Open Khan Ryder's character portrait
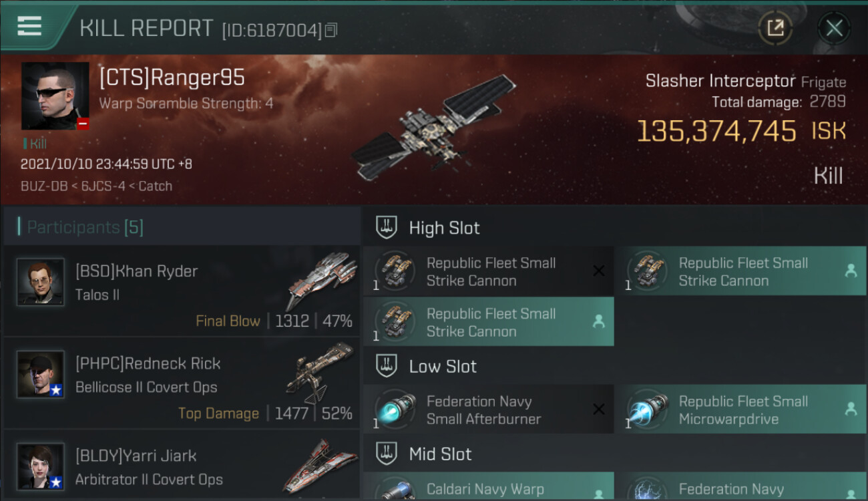868x501 pixels. 41,282
